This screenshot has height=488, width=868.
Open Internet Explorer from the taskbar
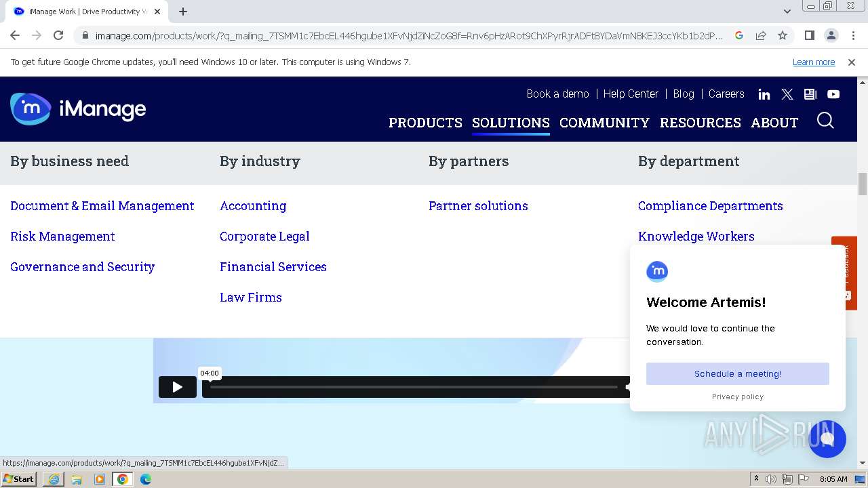(x=54, y=479)
